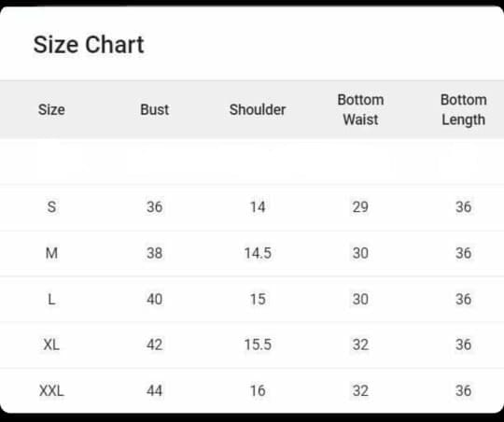Select the S size row label
504x422 pixels.
(x=51, y=207)
